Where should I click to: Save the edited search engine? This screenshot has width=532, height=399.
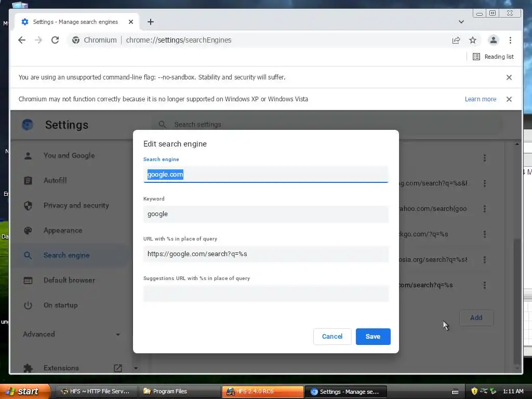coord(373,337)
